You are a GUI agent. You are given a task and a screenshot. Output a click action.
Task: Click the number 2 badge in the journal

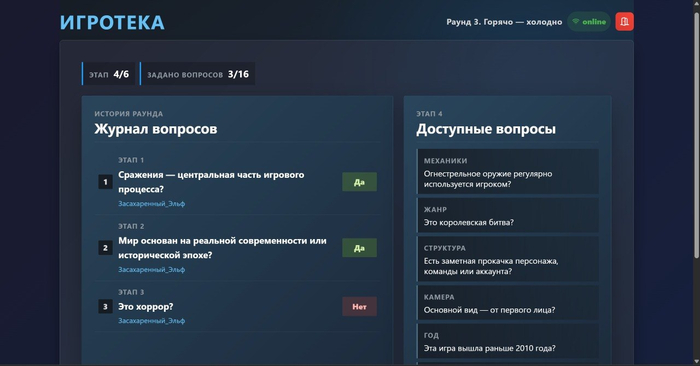pos(105,248)
